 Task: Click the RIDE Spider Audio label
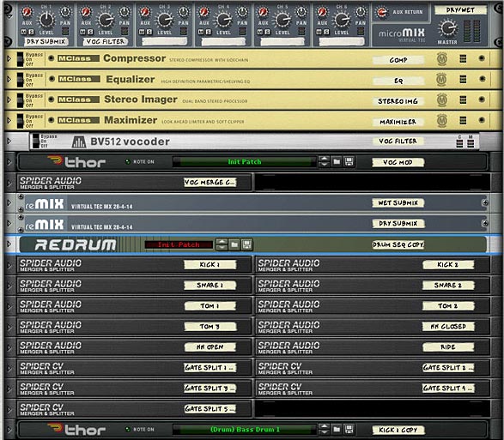(x=448, y=347)
